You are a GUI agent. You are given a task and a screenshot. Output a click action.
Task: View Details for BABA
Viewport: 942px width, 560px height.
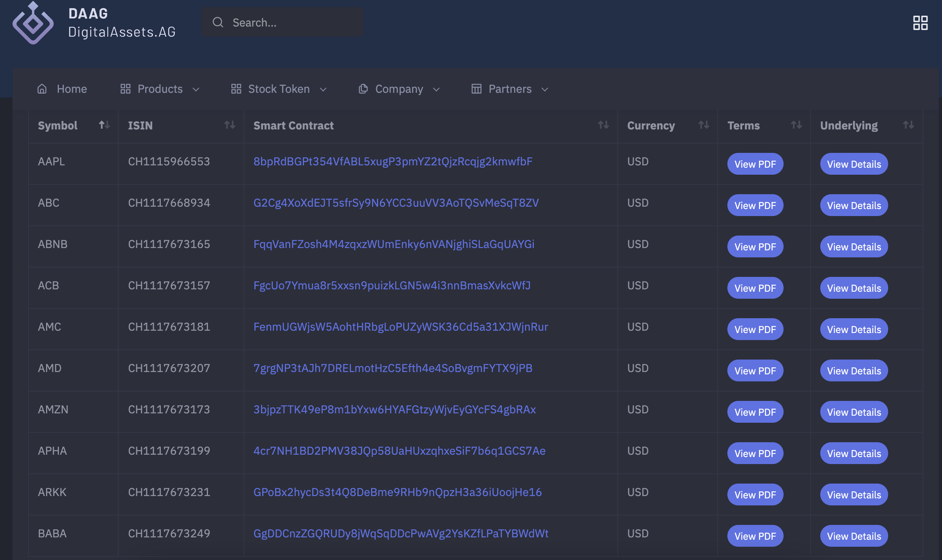[x=854, y=536]
